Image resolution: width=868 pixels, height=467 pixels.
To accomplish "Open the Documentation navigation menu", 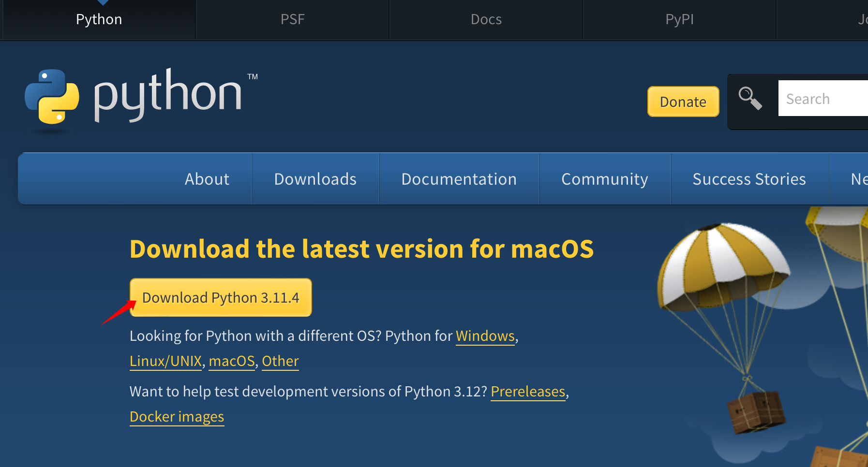I will [459, 179].
